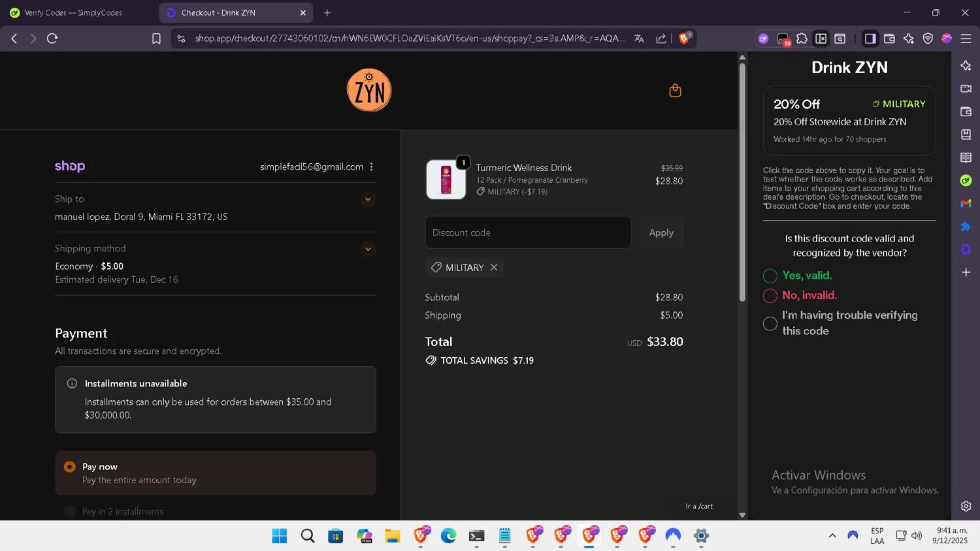Remove the applied MILITARY discount tag
The width and height of the screenshot is (980, 551).
click(494, 268)
